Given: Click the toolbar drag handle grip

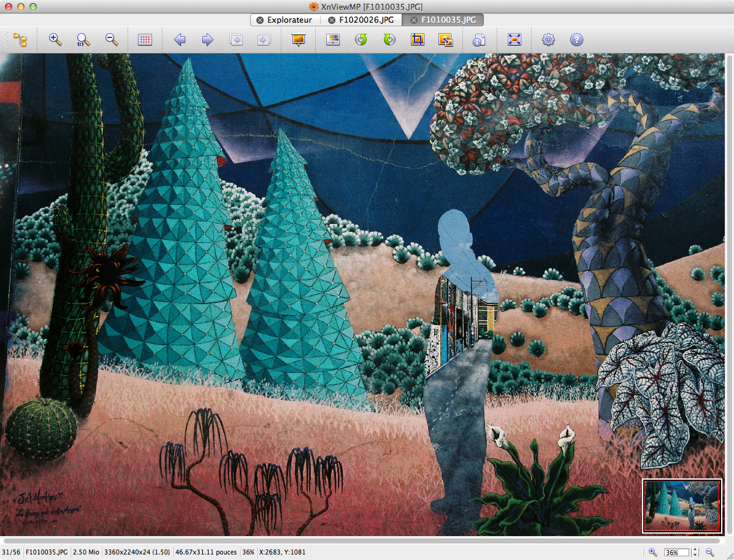Looking at the screenshot, I should (x=6, y=40).
